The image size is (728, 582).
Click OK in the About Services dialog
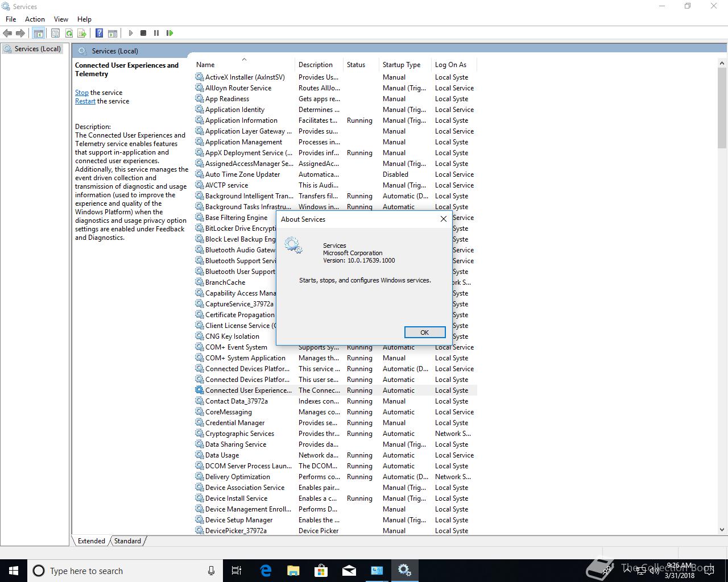[424, 332]
